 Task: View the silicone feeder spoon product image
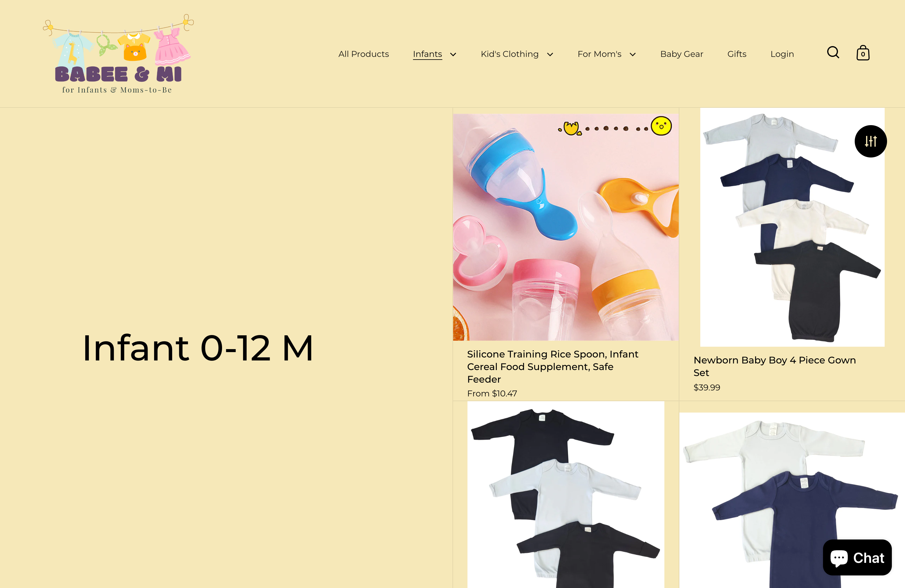(566, 227)
